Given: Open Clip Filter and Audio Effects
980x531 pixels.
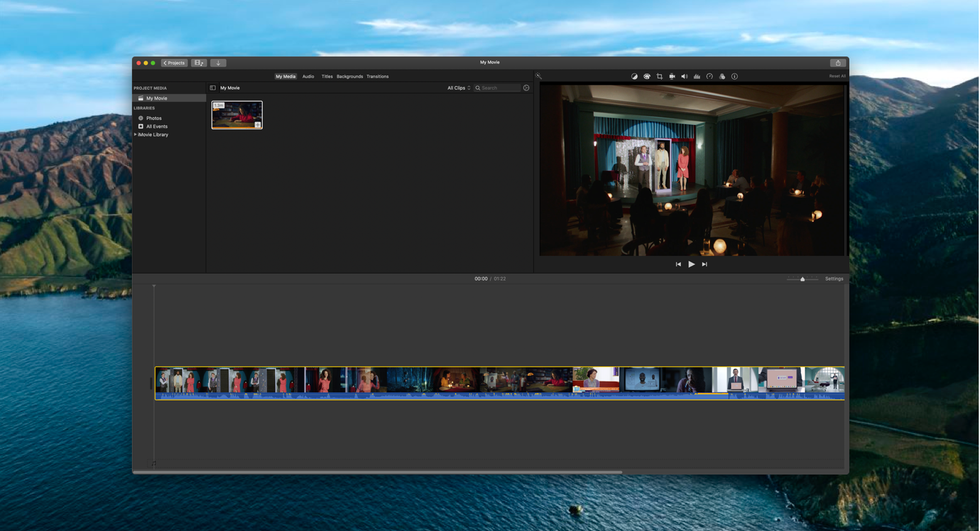Looking at the screenshot, I should pos(722,77).
